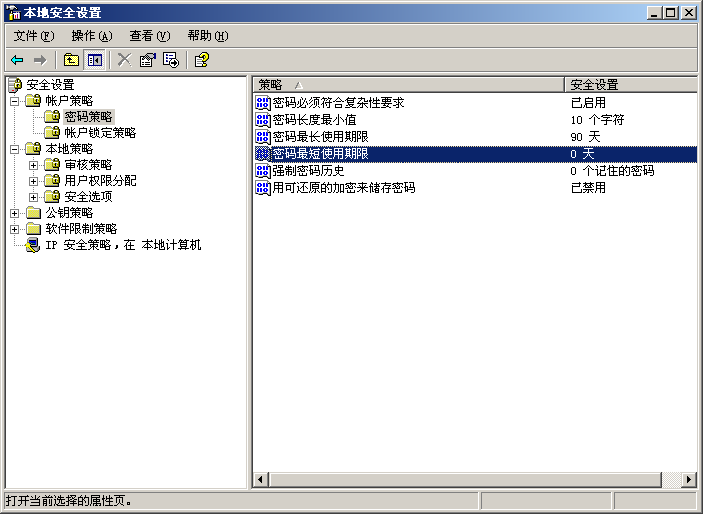703x514 pixels.
Task: Select the 安全设置 root label
Action: click(x=50, y=85)
